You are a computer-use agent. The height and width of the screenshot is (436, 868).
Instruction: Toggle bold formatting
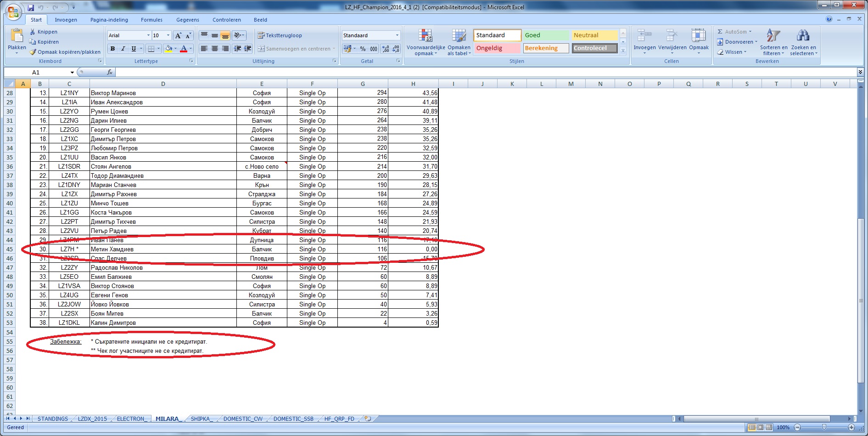point(112,49)
